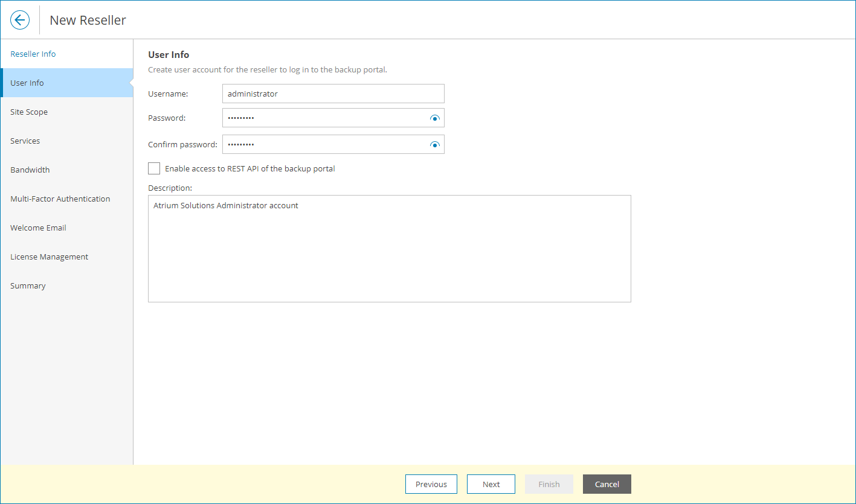Select the Welcome Email step
The image size is (856, 504).
pyautogui.click(x=38, y=227)
